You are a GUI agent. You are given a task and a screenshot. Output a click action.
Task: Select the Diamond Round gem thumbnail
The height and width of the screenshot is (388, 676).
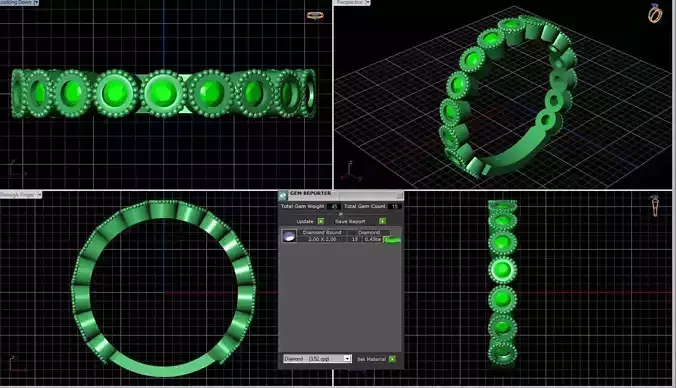[x=289, y=236]
